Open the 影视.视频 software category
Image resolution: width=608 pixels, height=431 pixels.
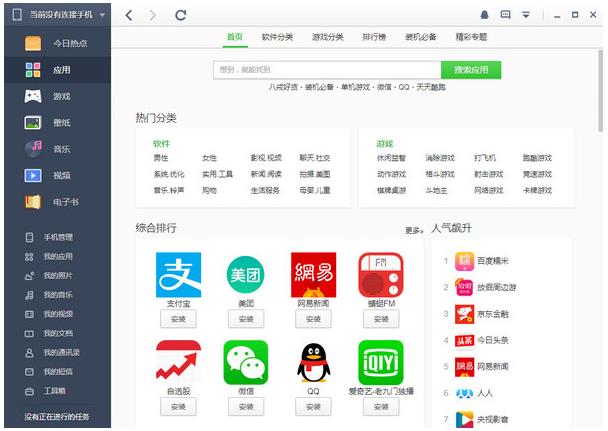click(x=266, y=158)
